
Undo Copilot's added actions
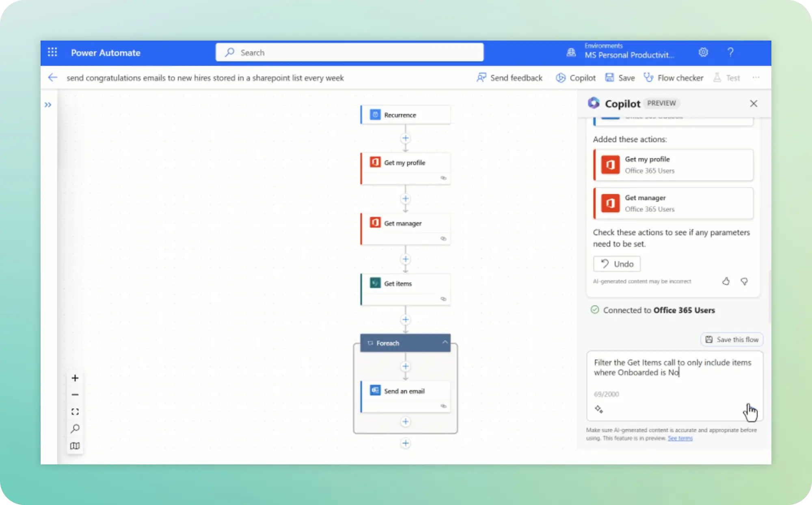pos(617,264)
